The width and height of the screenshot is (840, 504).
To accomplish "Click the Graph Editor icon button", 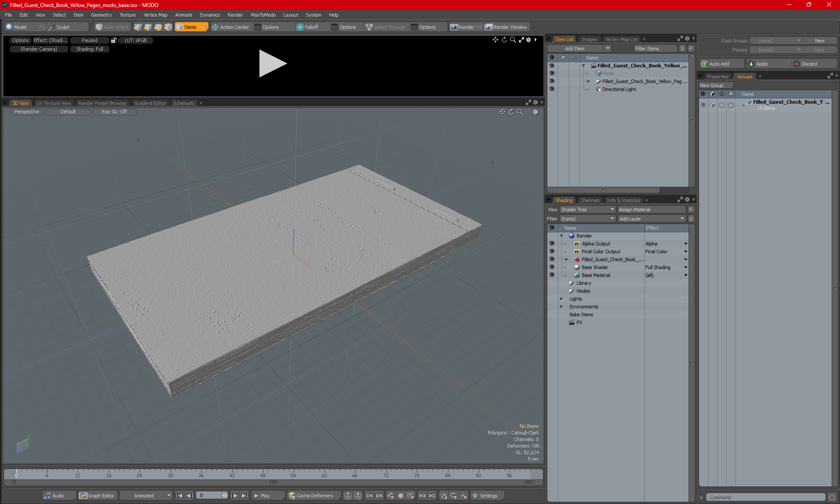I will click(x=83, y=496).
